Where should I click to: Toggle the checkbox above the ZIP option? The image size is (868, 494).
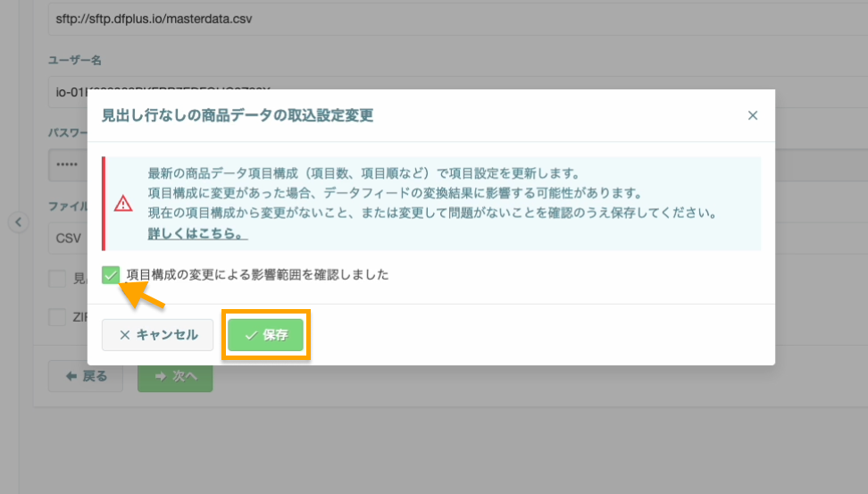tap(57, 279)
